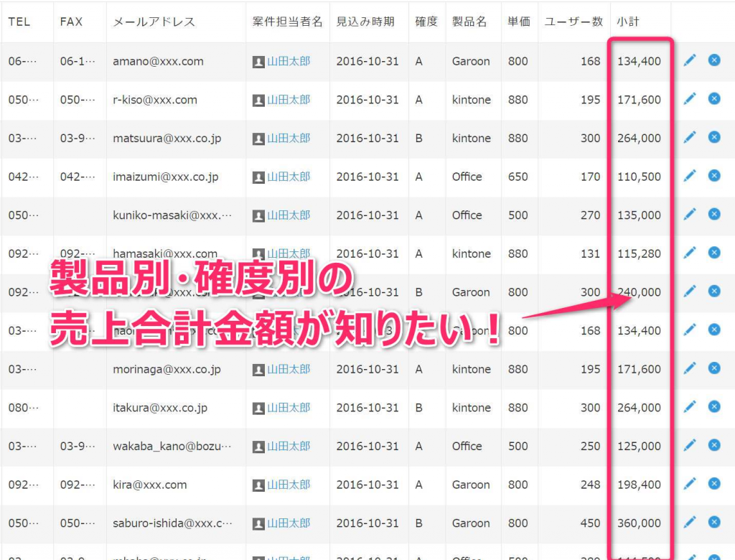Image resolution: width=735 pixels, height=560 pixels.
Task: Click the 製品名 column header
Action: [471, 21]
